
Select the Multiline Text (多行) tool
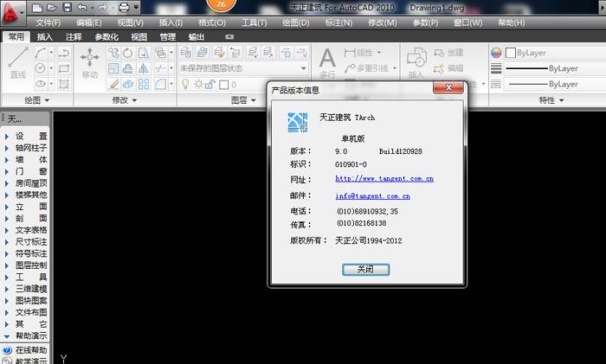click(327, 62)
